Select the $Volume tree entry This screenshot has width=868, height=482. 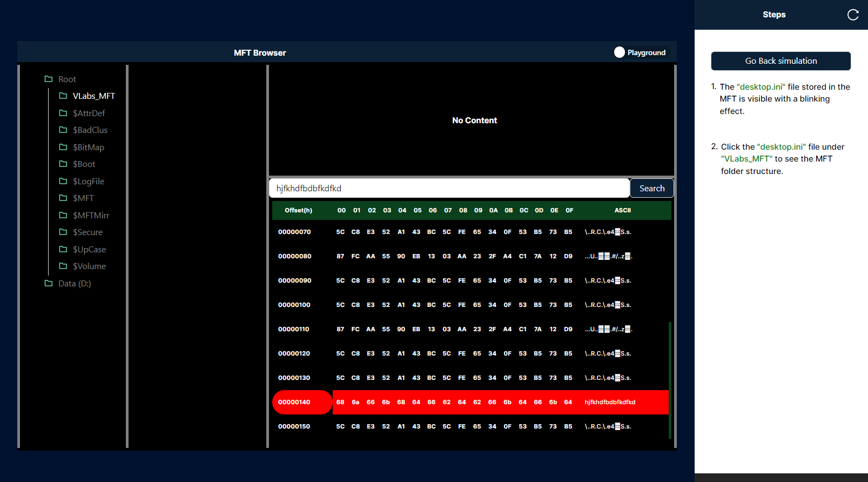click(89, 266)
